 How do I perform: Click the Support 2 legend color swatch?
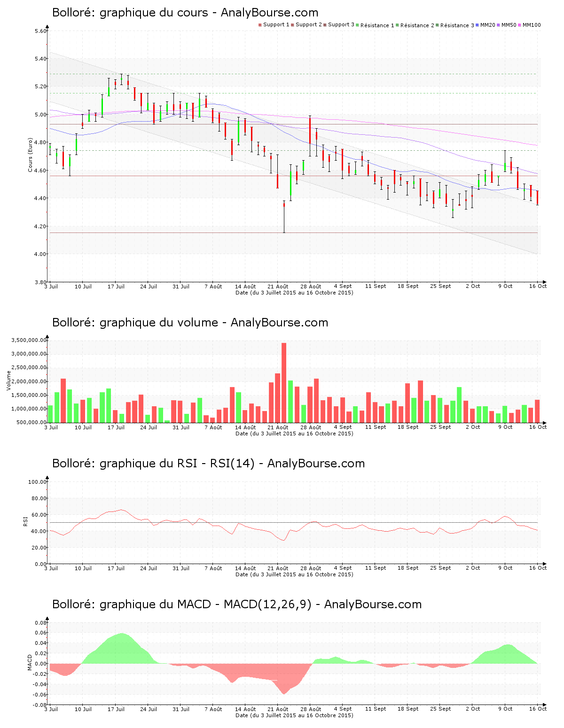(x=292, y=25)
